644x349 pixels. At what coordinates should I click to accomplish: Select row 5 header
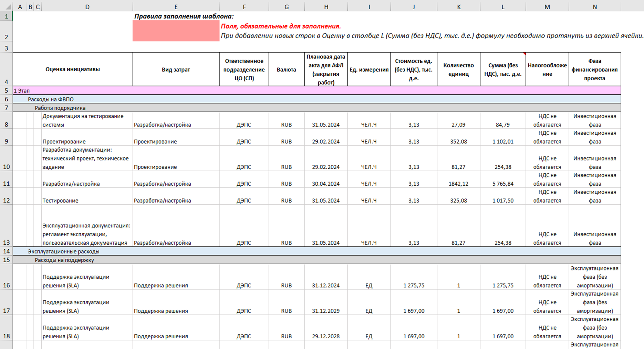pos(6,91)
